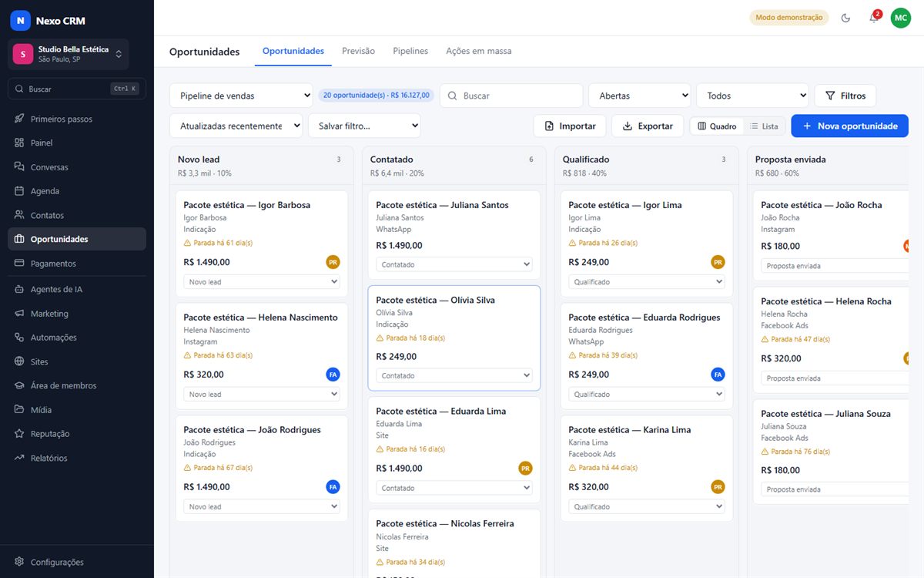Switch to Pipelines tab

pos(410,51)
